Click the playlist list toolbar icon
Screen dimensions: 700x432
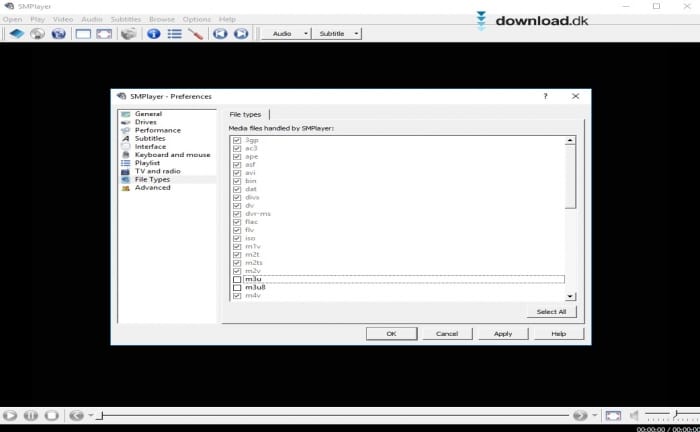(x=175, y=33)
